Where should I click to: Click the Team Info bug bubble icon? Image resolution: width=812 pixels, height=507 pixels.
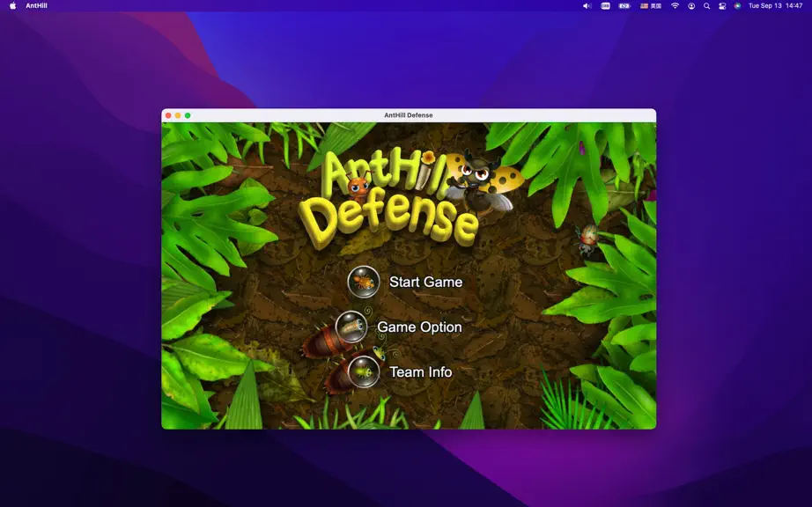[x=364, y=372]
